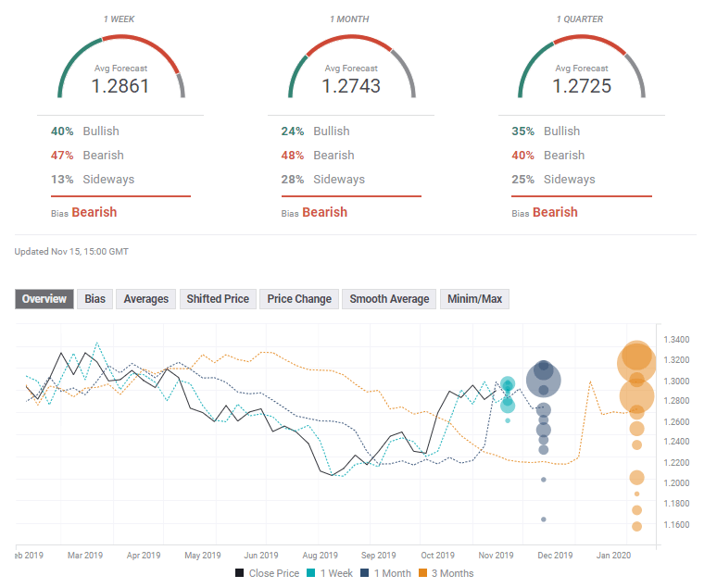Toggle the 3 Months legend series
This screenshot has width=717, height=588.
click(x=449, y=573)
